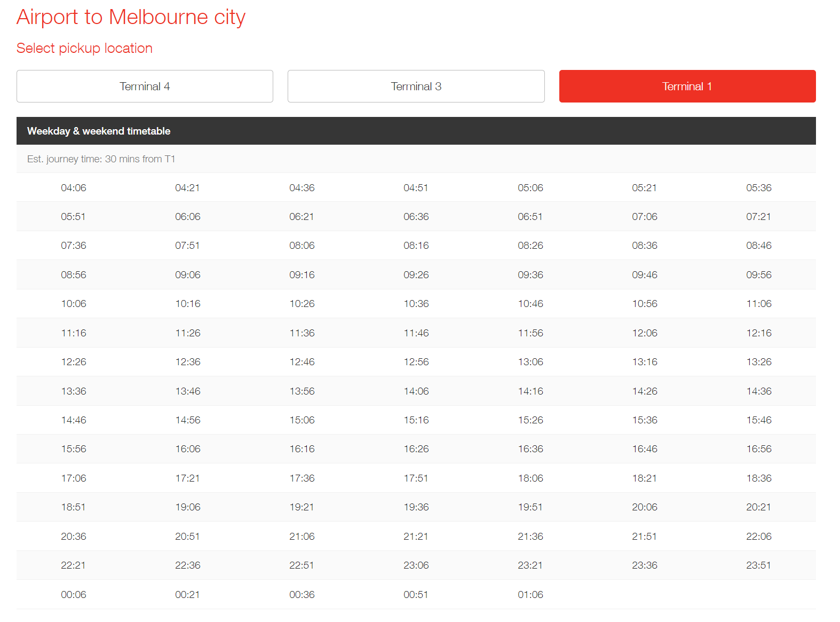Click the 11:46 timetable entry
840x622 pixels.
416,333
